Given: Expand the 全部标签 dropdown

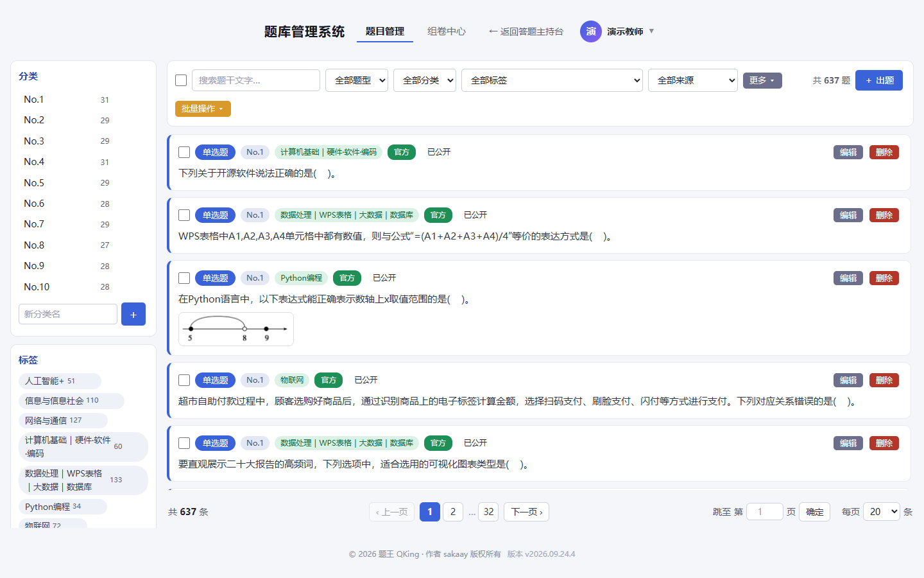Looking at the screenshot, I should [x=552, y=80].
